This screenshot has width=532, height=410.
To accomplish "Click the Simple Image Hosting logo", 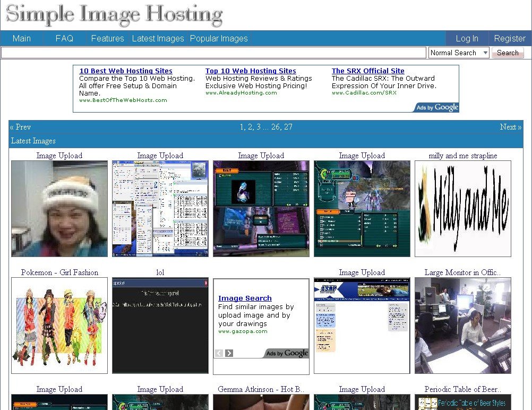I will click(x=114, y=15).
